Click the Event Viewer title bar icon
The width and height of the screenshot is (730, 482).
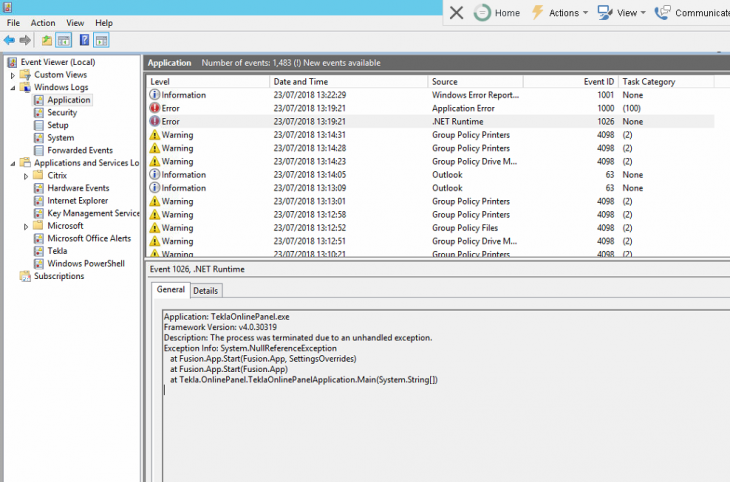pyautogui.click(x=7, y=7)
